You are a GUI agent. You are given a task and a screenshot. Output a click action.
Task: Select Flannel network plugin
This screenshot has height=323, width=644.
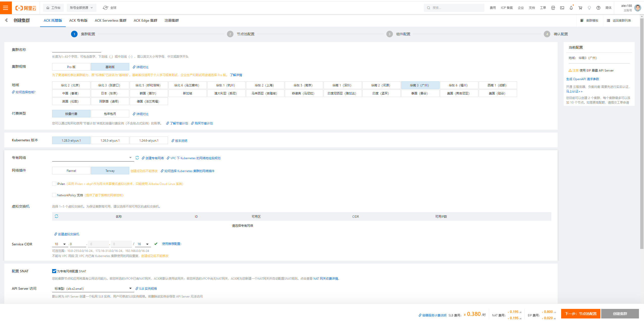(x=71, y=171)
